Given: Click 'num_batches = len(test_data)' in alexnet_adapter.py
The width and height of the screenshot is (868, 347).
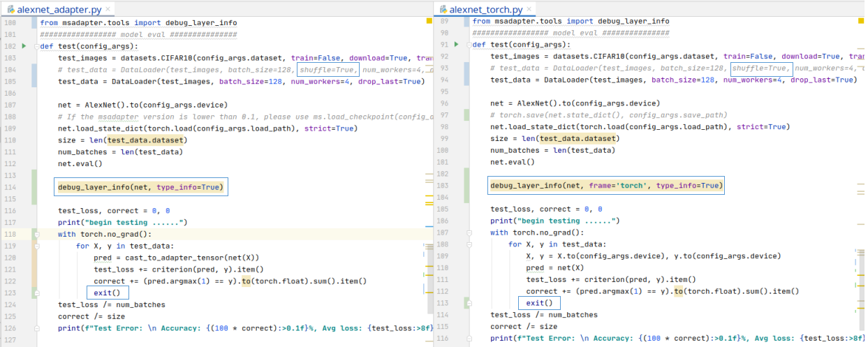Looking at the screenshot, I should [x=121, y=152].
